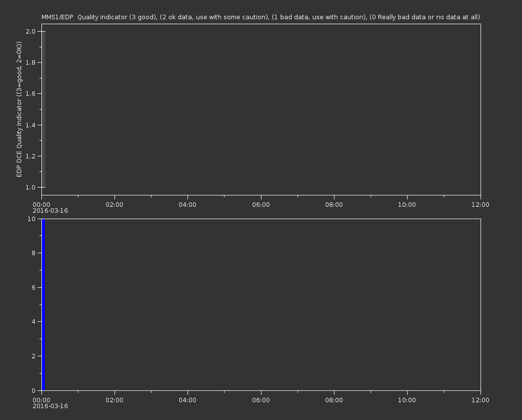This screenshot has height=420, width=522.
Task: Pick the 06:00 time label under the quality indicator plot
Action: pyautogui.click(x=261, y=204)
